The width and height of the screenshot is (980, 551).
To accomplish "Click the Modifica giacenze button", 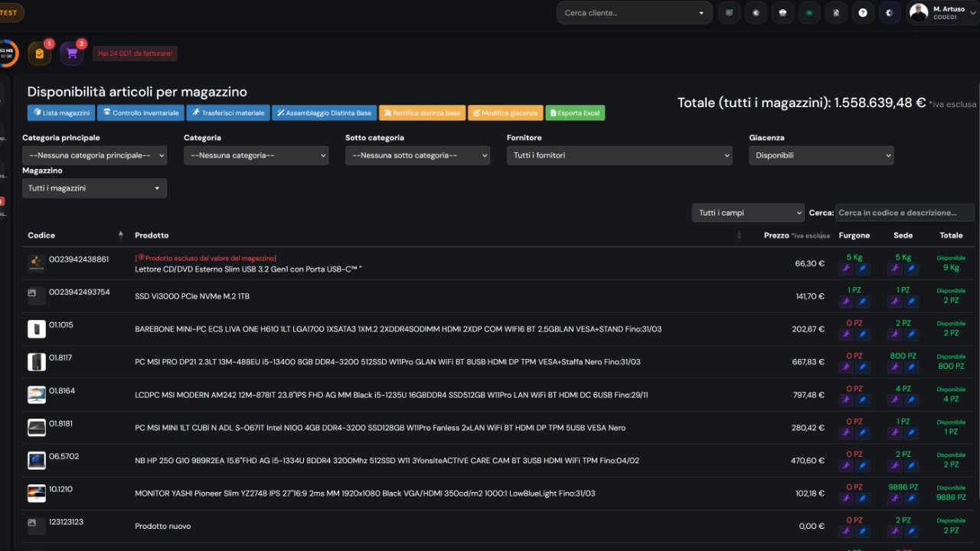I will [x=505, y=112].
